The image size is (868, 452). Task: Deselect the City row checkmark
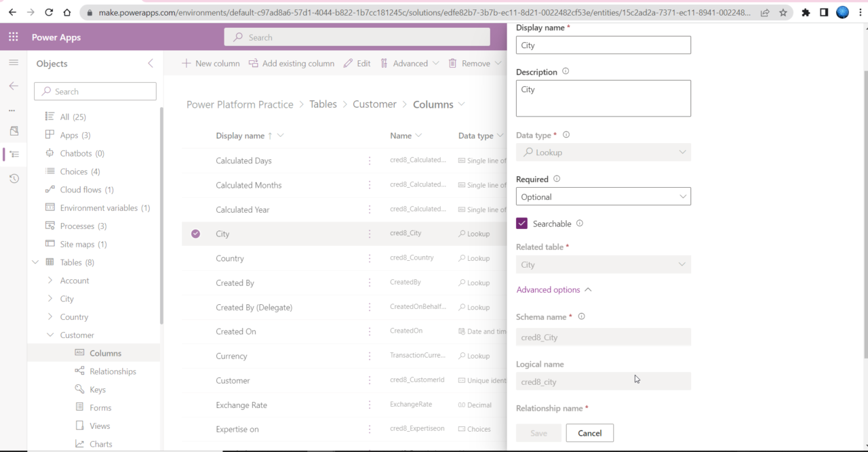[x=195, y=234]
